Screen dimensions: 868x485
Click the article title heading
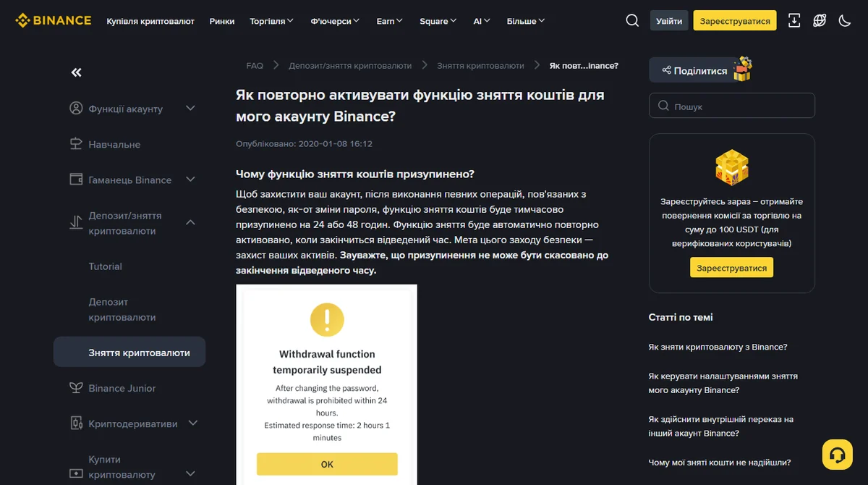(x=420, y=105)
